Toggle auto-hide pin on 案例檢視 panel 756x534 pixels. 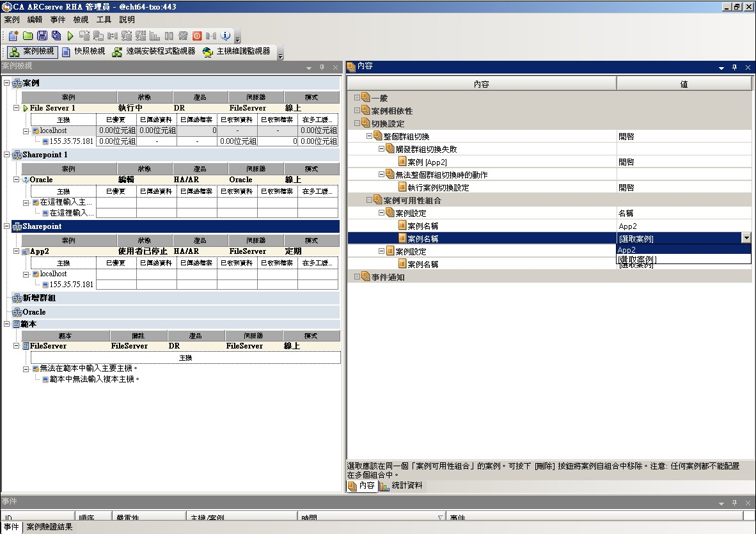tap(322, 67)
